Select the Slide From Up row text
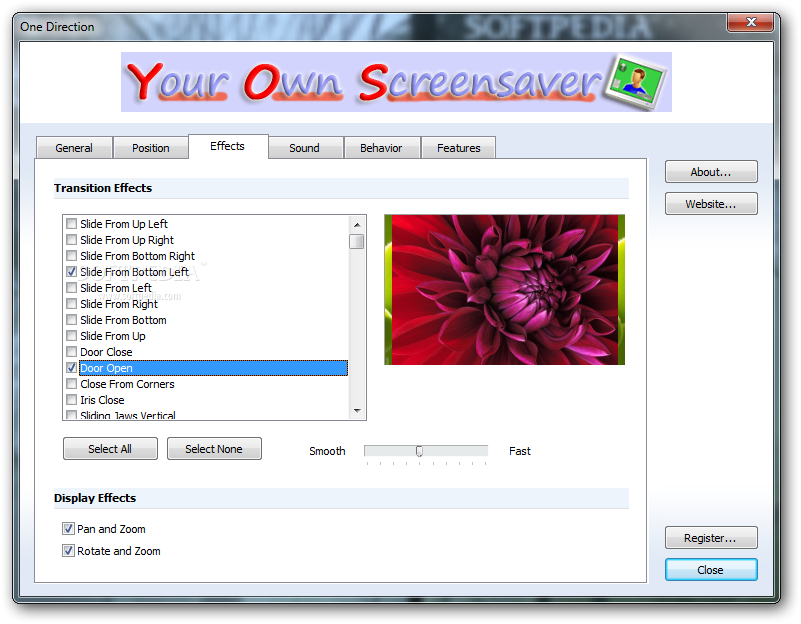The width and height of the screenshot is (801, 624). point(113,336)
